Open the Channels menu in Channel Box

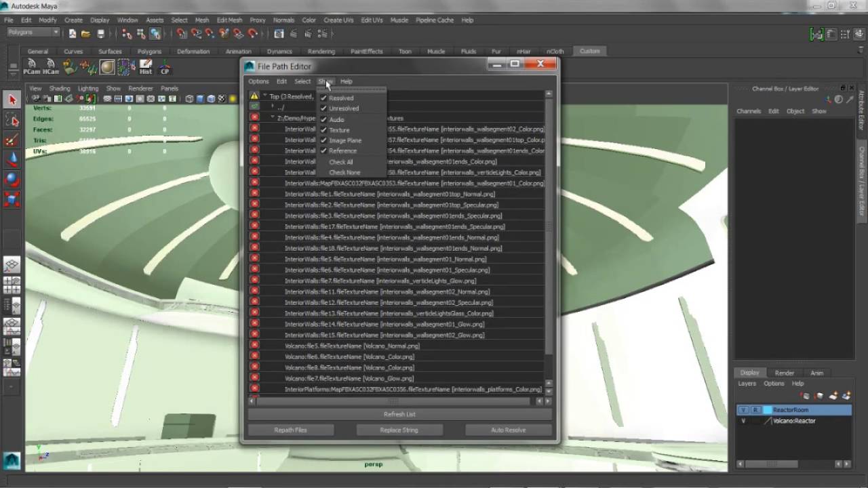749,111
